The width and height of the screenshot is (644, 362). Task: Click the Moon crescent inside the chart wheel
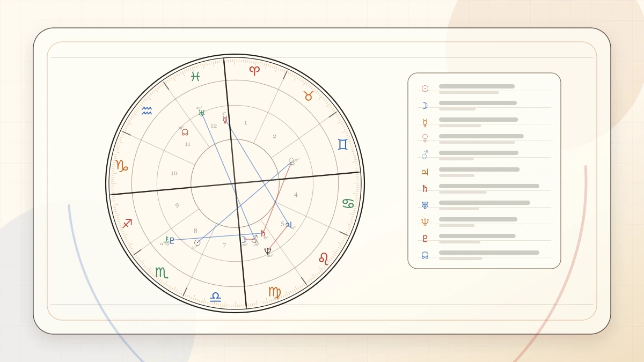tap(244, 240)
